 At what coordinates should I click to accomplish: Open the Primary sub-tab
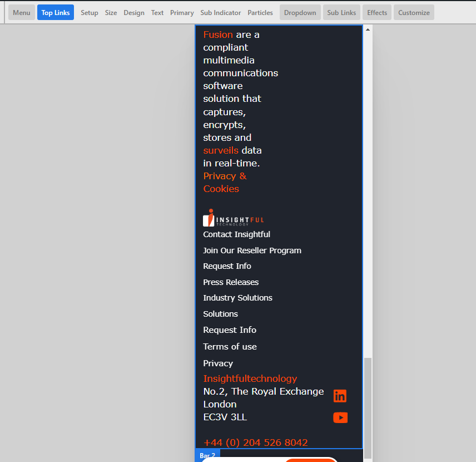point(182,13)
